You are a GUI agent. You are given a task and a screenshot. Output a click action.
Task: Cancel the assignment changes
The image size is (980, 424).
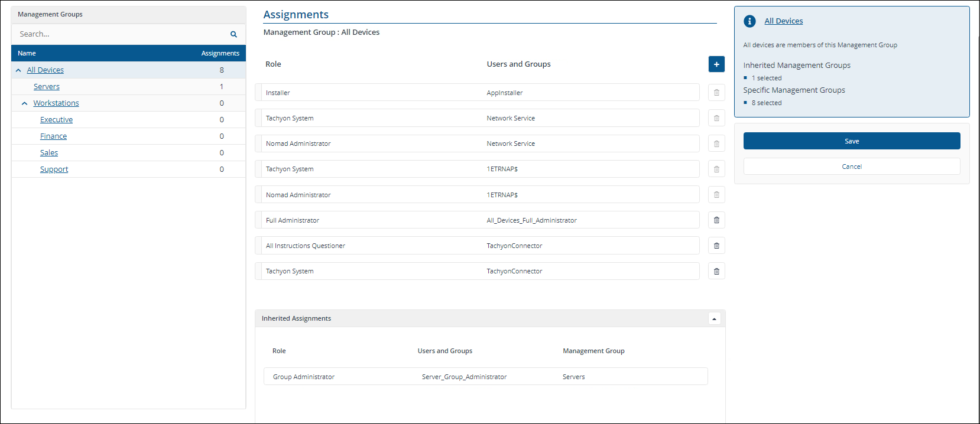tap(851, 167)
